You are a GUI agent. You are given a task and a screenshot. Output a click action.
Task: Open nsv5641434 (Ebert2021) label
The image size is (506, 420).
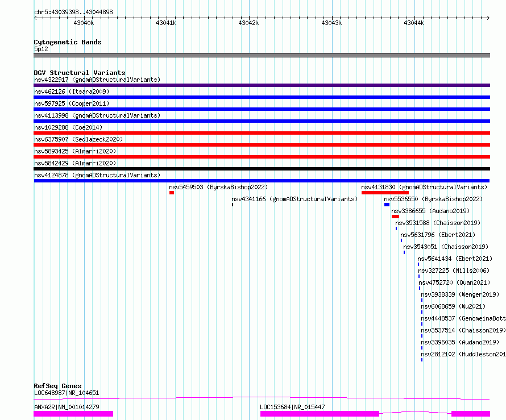455,259
